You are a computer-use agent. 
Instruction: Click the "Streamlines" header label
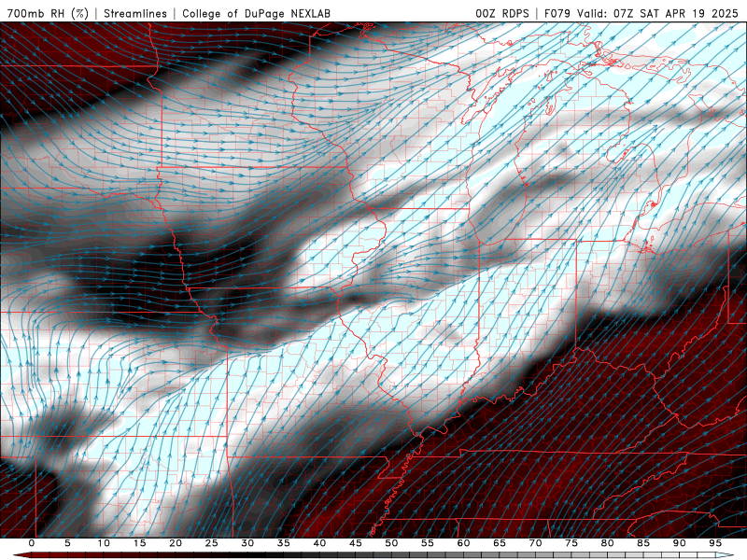[135, 13]
